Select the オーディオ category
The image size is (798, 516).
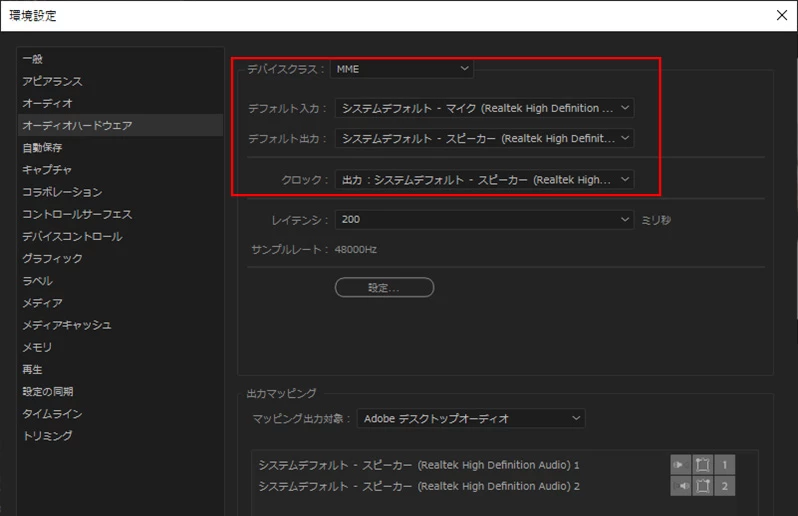tap(120, 103)
